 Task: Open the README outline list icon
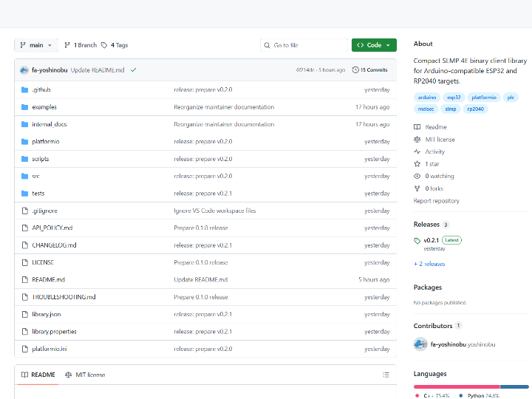tap(386, 375)
